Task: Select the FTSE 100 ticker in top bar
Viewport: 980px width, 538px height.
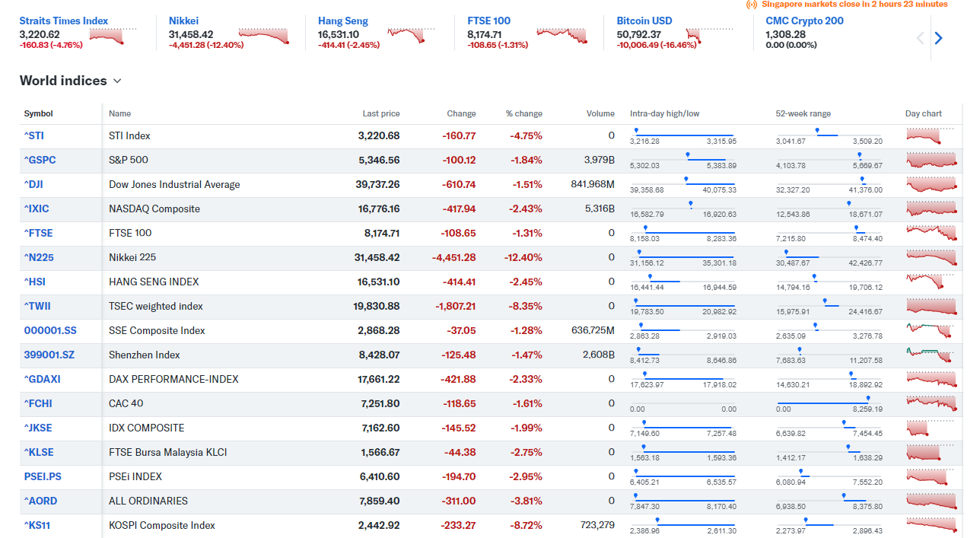Action: [488, 21]
